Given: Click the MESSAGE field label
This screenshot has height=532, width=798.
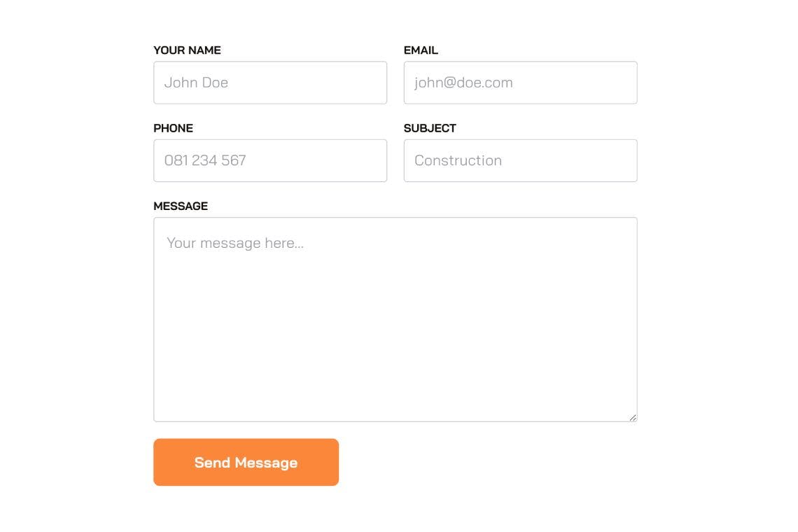Looking at the screenshot, I should (x=181, y=206).
